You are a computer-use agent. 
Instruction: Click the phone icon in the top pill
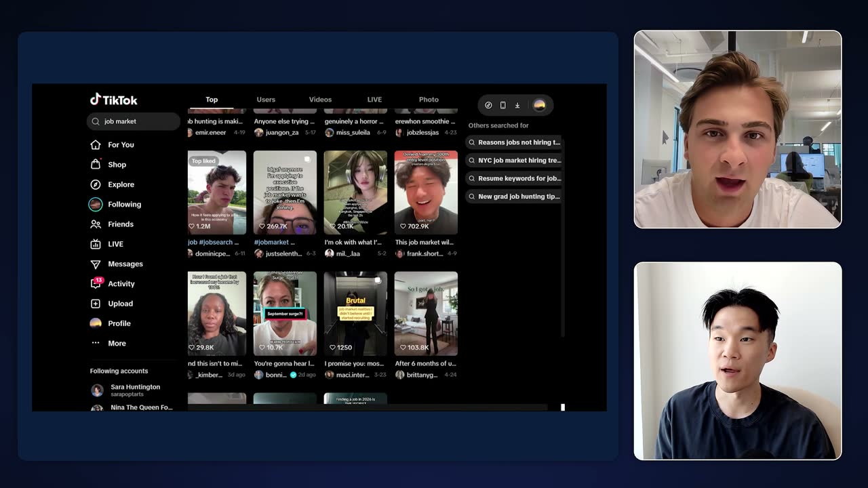tap(502, 105)
